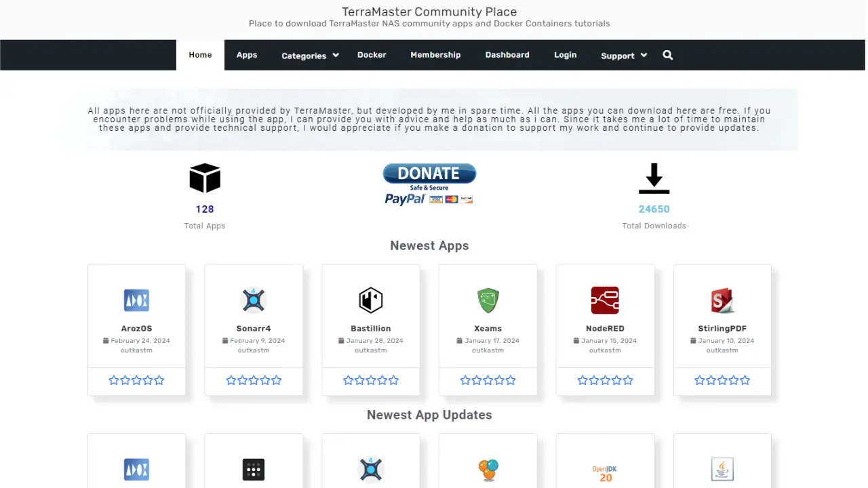This screenshot has height=488, width=868.
Task: Click the 128 total apps count
Action: [205, 209]
